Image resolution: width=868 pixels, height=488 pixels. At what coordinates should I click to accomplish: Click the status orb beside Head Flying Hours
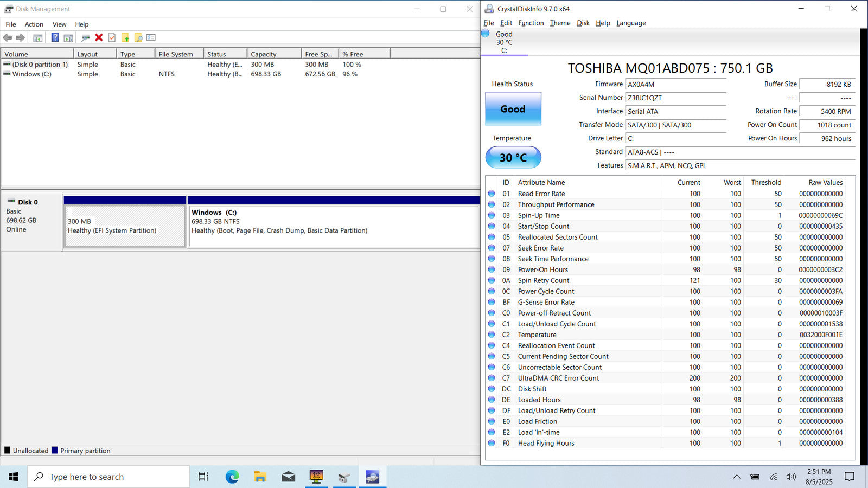coord(492,443)
